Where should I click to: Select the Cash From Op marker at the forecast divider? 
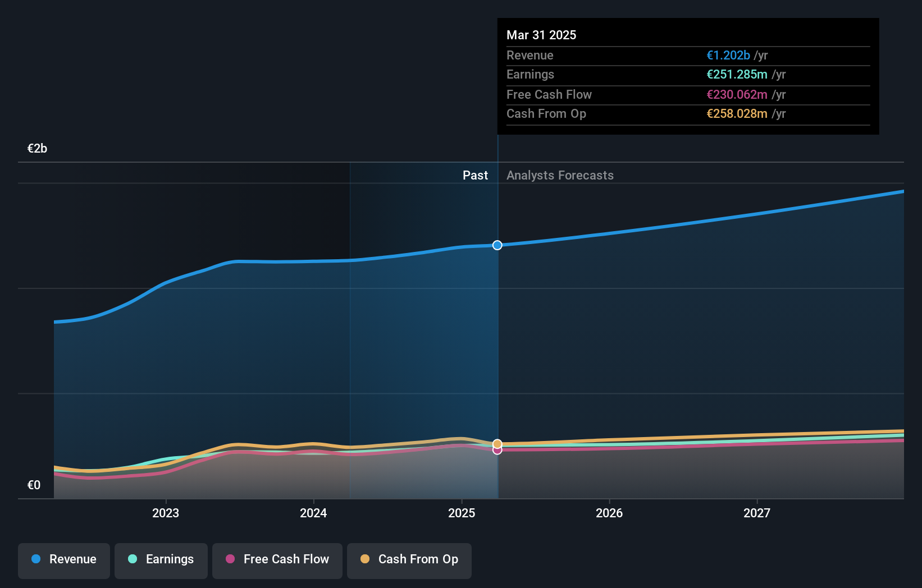(497, 443)
